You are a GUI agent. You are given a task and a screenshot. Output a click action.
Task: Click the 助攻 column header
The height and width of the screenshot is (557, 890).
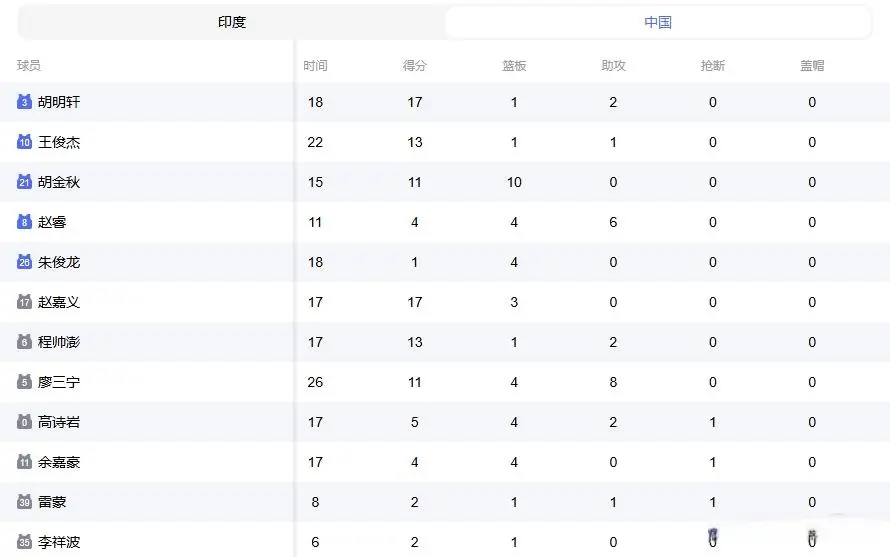coord(613,66)
